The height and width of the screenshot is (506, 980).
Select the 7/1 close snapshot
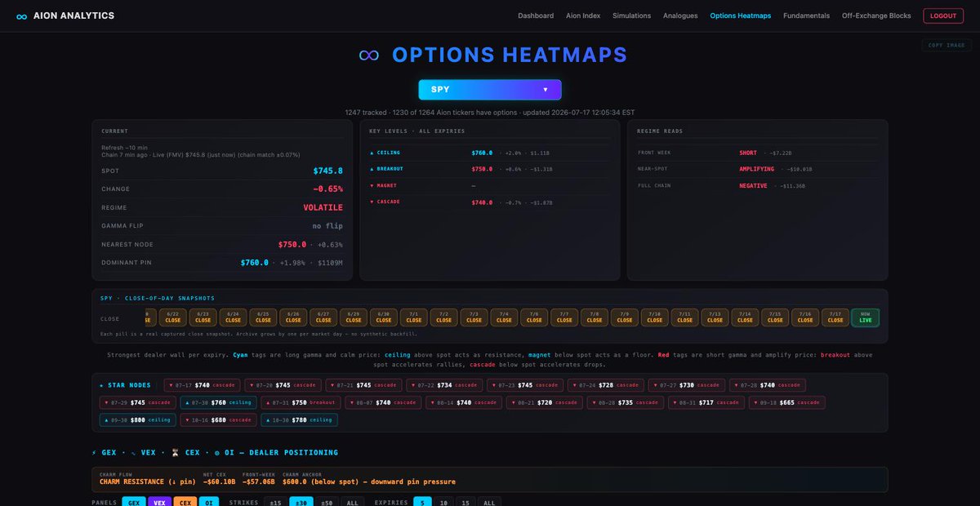tap(414, 317)
